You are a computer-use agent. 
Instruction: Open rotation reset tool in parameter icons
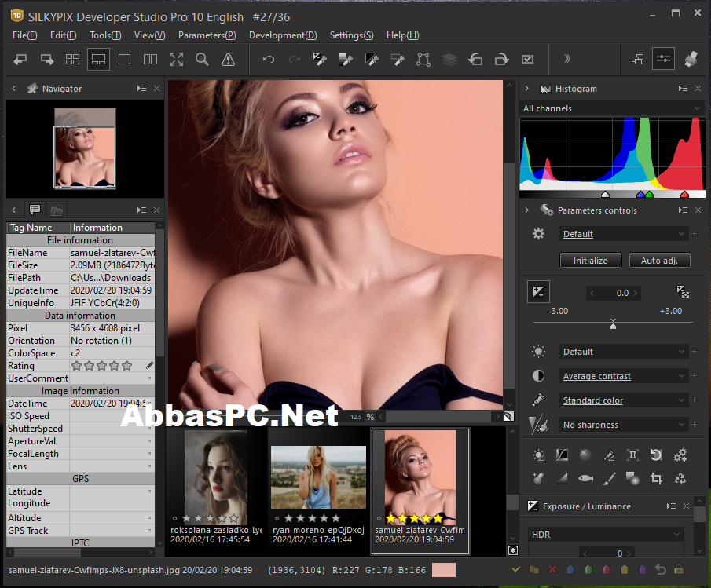coord(656,455)
